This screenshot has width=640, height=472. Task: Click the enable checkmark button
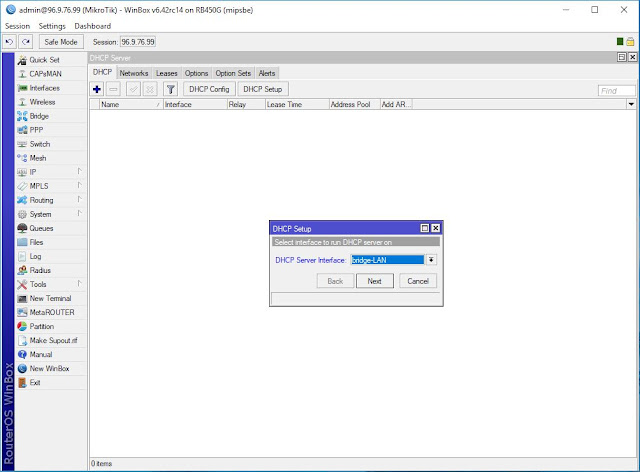click(x=133, y=89)
